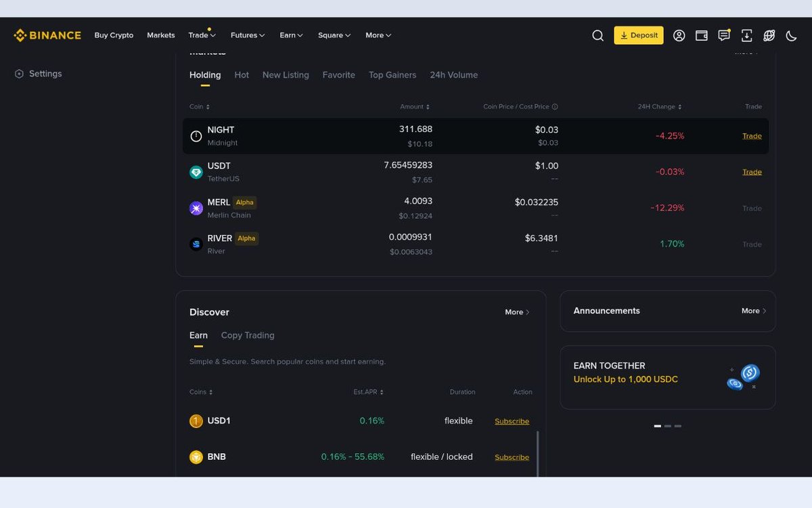The height and width of the screenshot is (508, 812).
Task: Click the Cost Price info icon
Action: click(555, 106)
